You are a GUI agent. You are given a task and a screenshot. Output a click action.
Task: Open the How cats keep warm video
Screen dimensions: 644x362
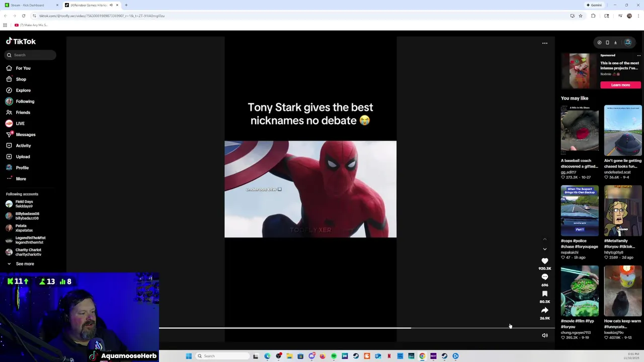pyautogui.click(x=623, y=291)
